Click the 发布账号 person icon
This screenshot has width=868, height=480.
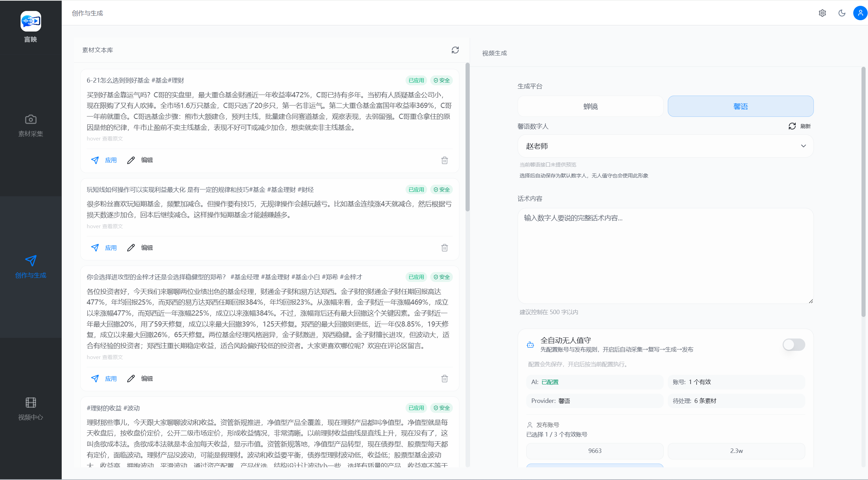530,425
